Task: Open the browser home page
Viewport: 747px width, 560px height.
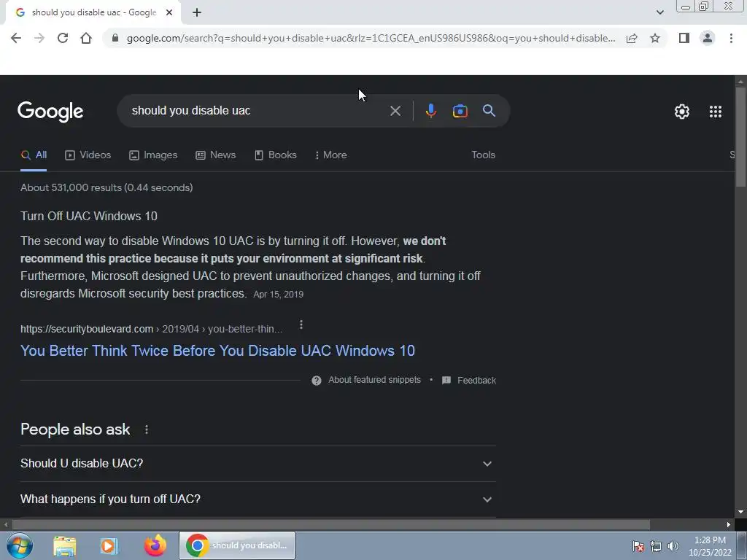Action: pyautogui.click(x=86, y=38)
